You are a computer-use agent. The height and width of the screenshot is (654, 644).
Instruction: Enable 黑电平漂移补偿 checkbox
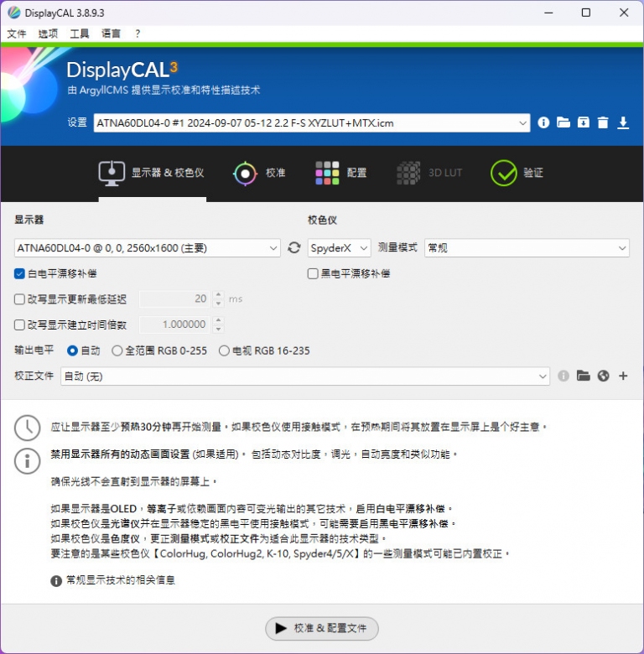click(x=313, y=273)
